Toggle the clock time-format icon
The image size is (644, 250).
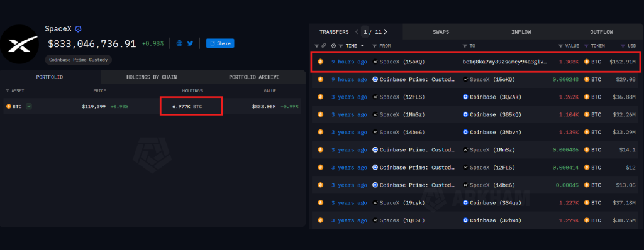[x=333, y=46]
